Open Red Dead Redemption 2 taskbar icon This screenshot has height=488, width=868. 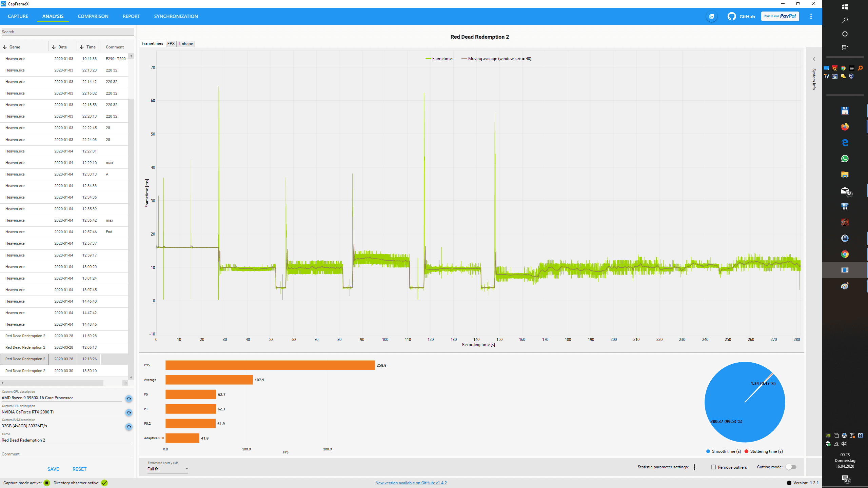(x=845, y=222)
